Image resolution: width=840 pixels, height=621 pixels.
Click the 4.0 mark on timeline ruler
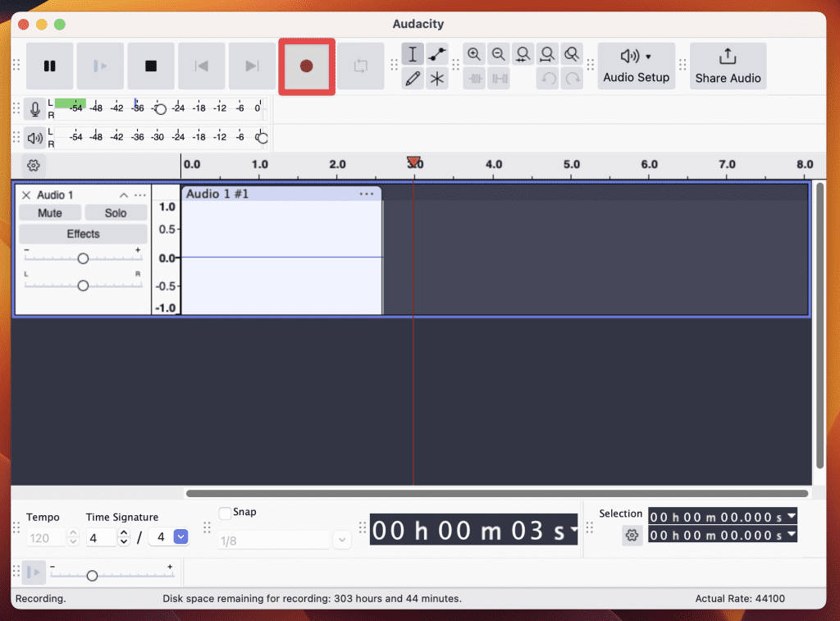tap(493, 164)
